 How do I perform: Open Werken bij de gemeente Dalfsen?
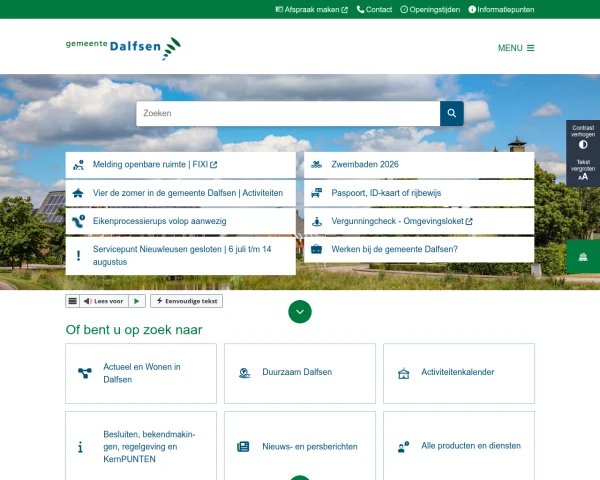click(x=419, y=249)
